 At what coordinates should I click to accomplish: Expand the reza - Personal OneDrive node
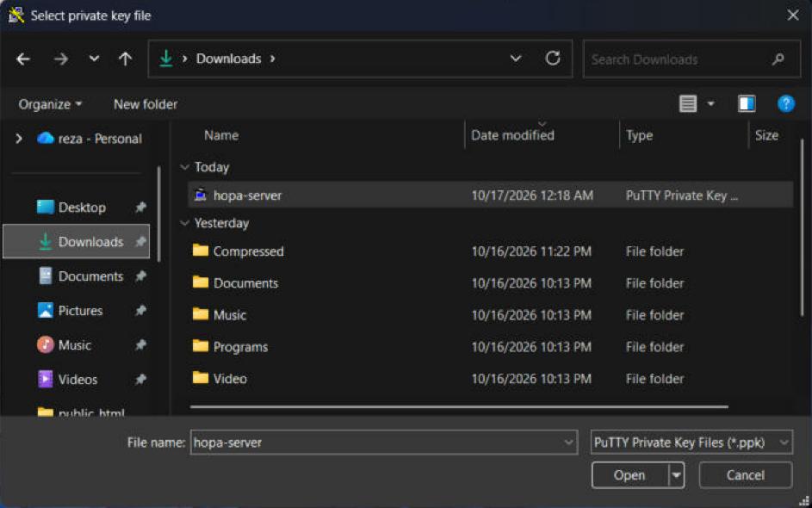[19, 139]
